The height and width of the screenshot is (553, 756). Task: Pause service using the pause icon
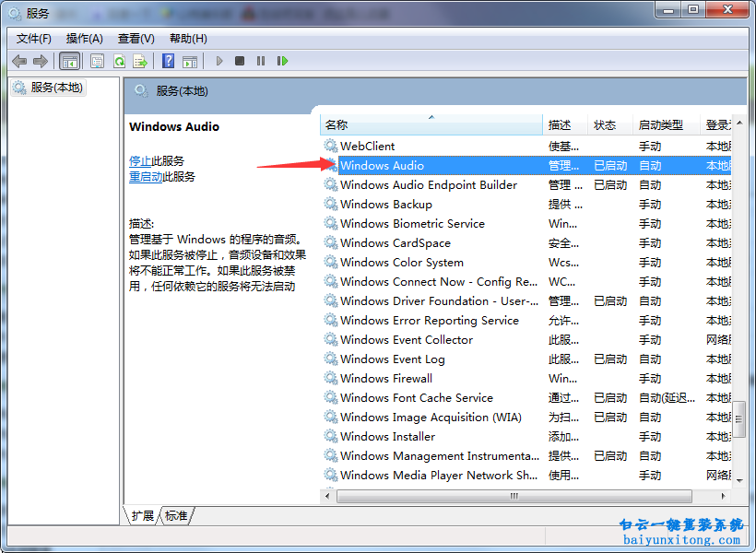tap(261, 61)
